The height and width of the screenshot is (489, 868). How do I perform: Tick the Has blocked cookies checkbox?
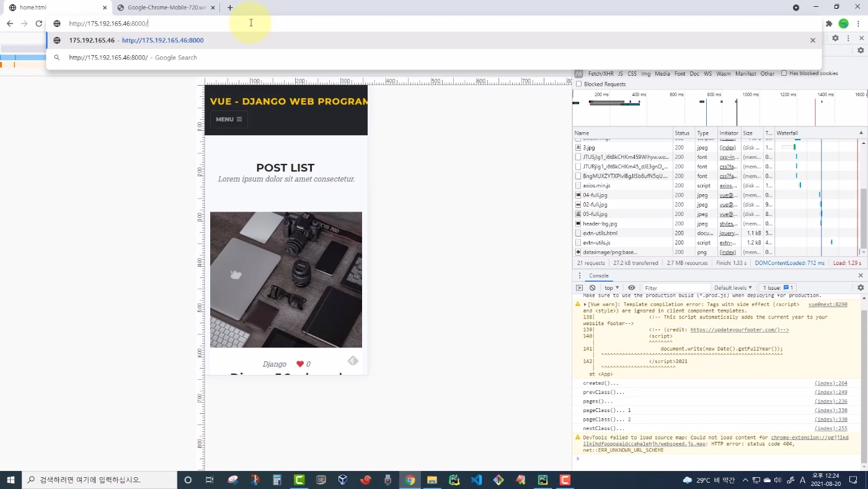(x=784, y=73)
